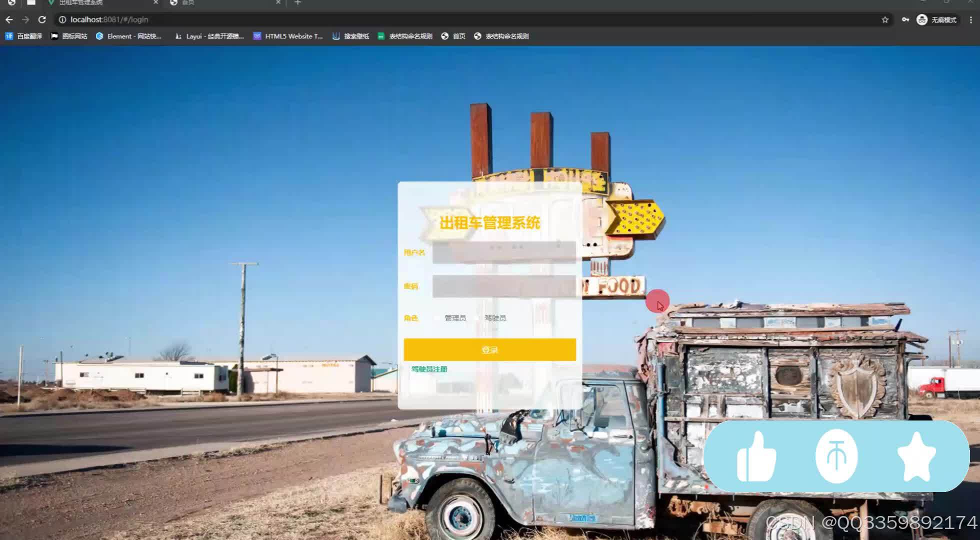
Task: View site info icon in address bar
Action: (x=62, y=19)
